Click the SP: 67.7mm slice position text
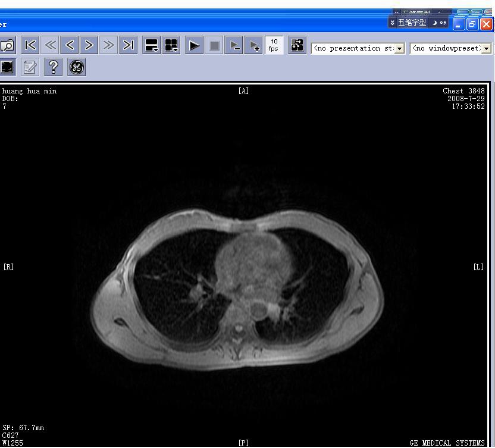The height and width of the screenshot is (448, 495). [23, 428]
